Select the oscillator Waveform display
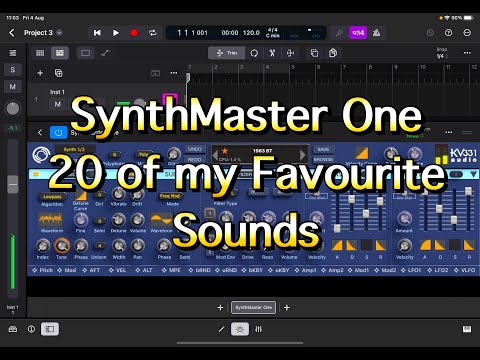480x360 pixels. (x=51, y=219)
